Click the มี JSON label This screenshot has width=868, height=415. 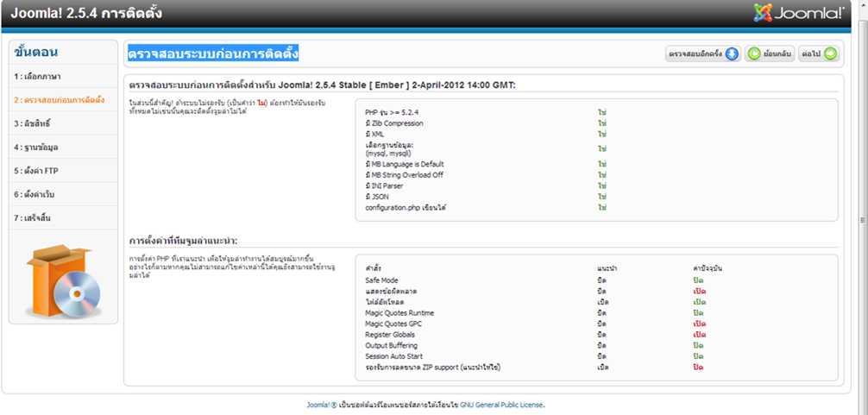(377, 197)
